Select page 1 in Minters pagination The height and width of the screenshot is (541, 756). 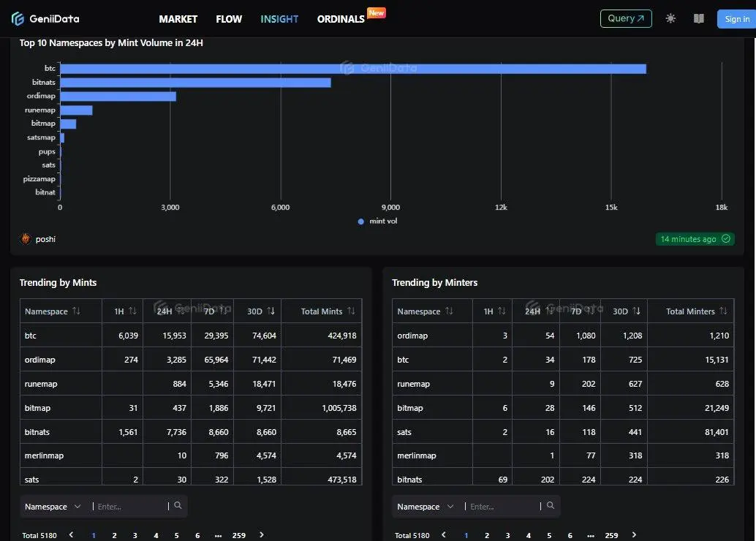coord(466,535)
